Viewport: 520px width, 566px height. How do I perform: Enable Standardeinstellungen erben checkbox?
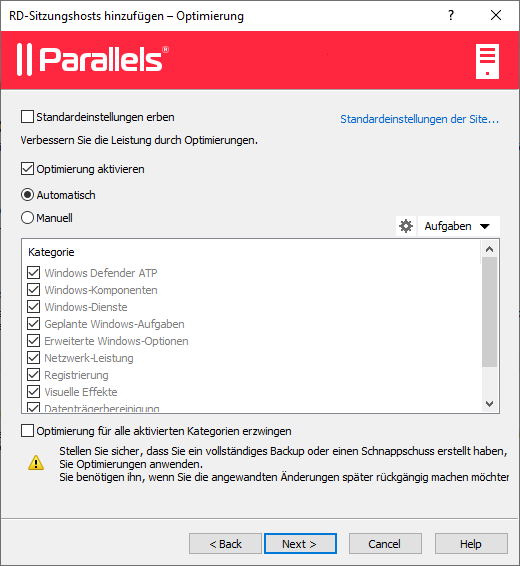point(27,117)
